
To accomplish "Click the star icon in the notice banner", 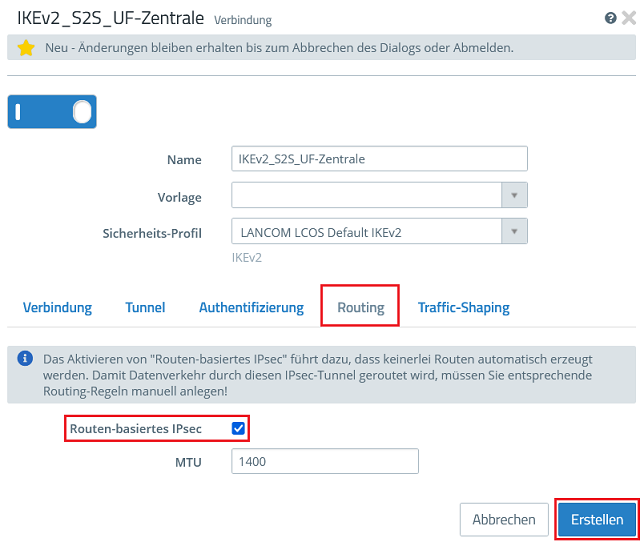I will coord(26,48).
